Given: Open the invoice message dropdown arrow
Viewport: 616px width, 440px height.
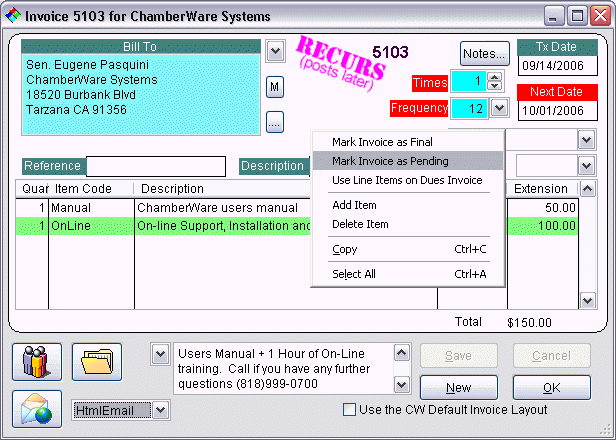Looking at the screenshot, I should pos(160,354).
